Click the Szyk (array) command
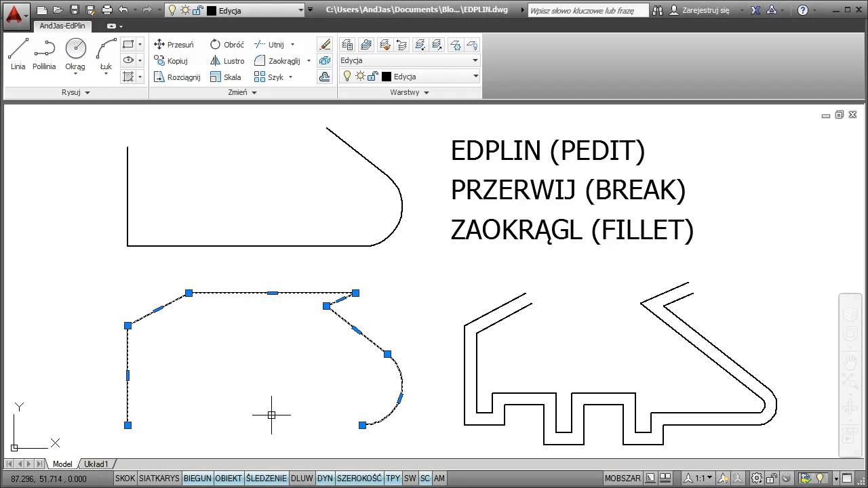 click(269, 77)
